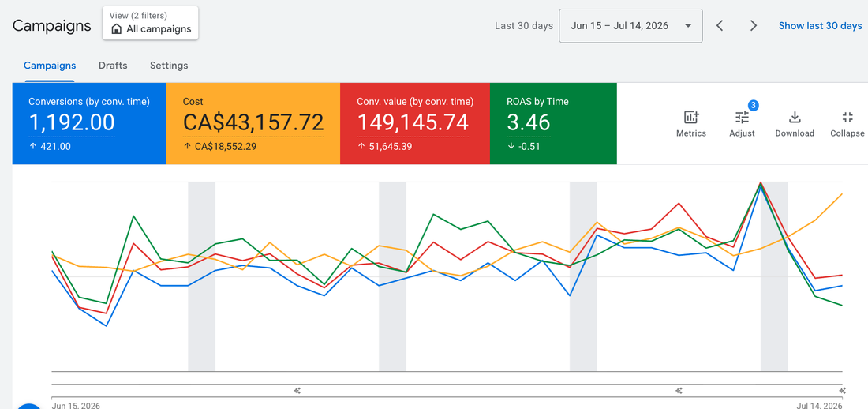Open the Settings tab
Image resolution: width=868 pixels, height=409 pixels.
(x=169, y=66)
